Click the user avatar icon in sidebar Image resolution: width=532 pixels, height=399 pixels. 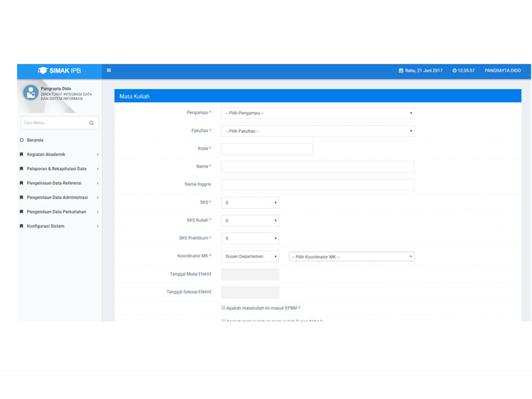[x=31, y=92]
